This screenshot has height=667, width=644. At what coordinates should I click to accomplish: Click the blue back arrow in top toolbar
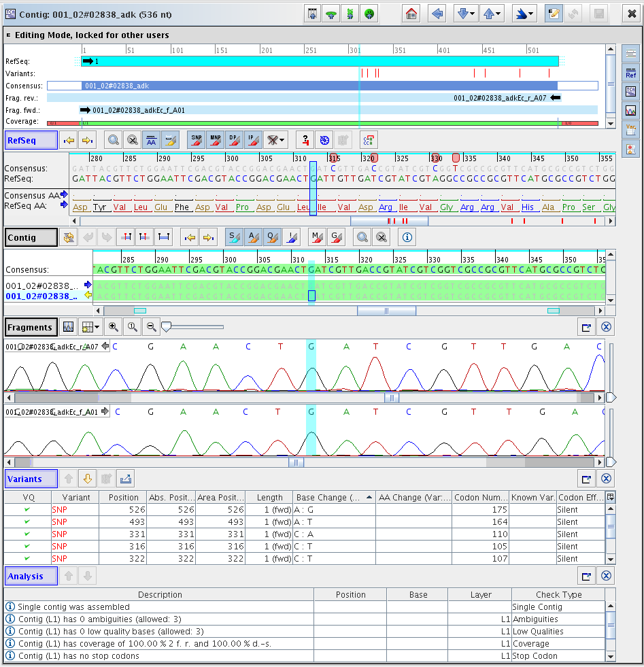[438, 14]
